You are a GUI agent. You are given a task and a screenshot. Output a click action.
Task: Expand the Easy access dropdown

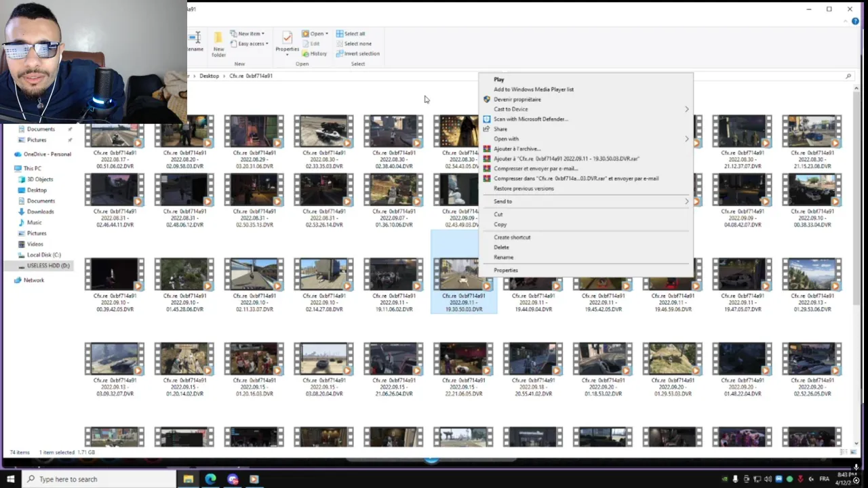click(250, 44)
